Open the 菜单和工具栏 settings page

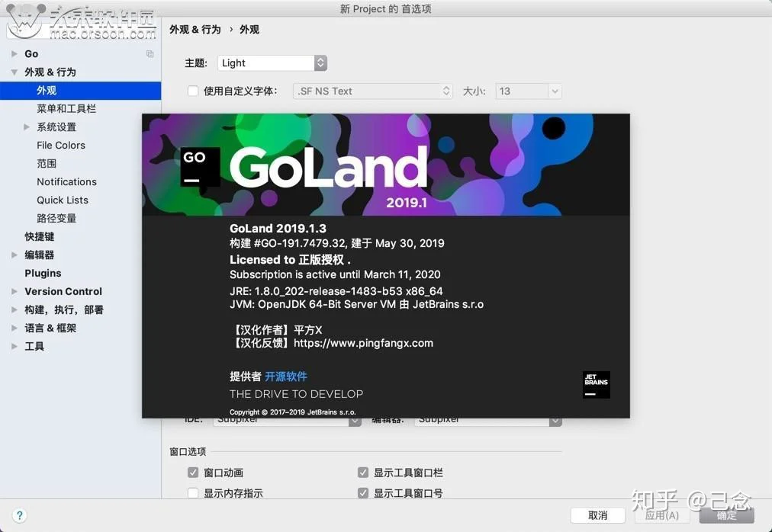[x=66, y=109]
